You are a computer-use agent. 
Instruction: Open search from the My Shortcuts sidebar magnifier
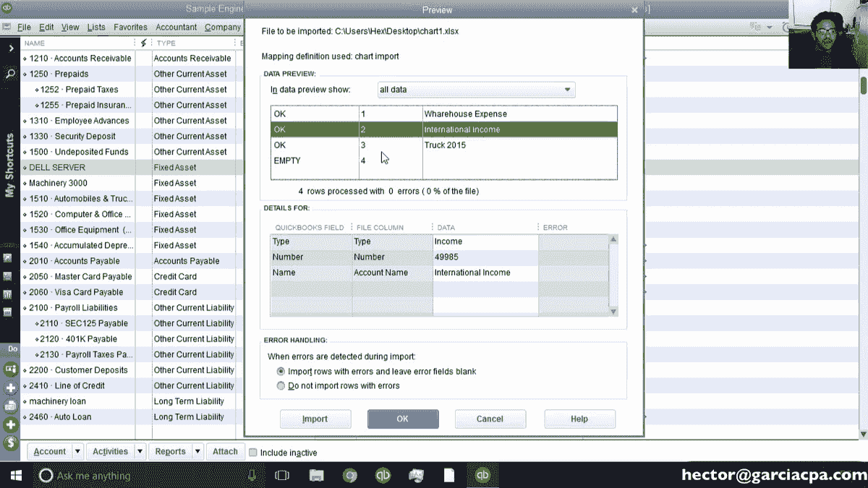click(9, 74)
